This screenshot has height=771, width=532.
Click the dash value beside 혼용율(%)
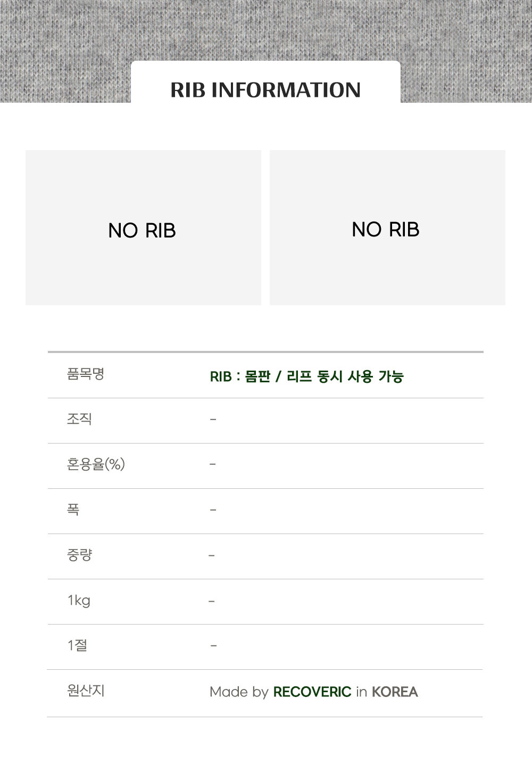coord(213,464)
